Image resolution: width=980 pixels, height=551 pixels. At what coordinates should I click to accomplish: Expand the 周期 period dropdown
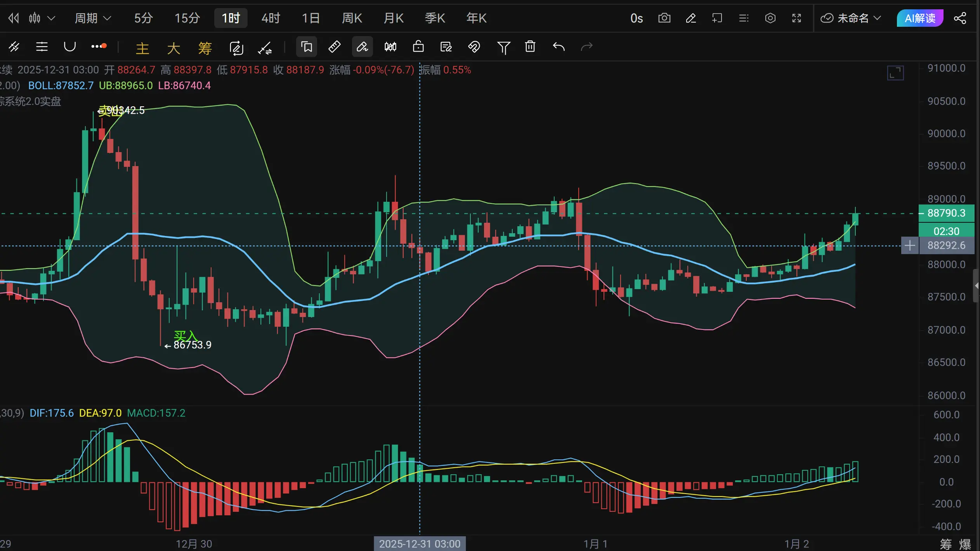click(x=93, y=18)
